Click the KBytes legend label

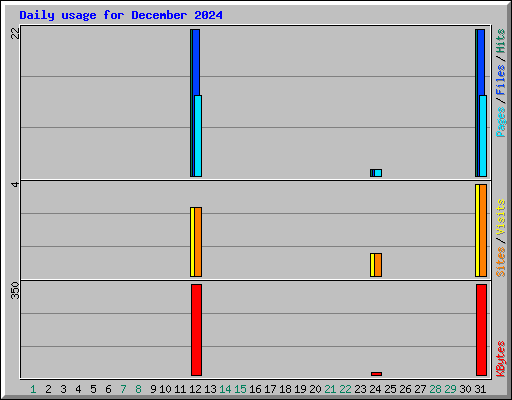tap(501, 359)
